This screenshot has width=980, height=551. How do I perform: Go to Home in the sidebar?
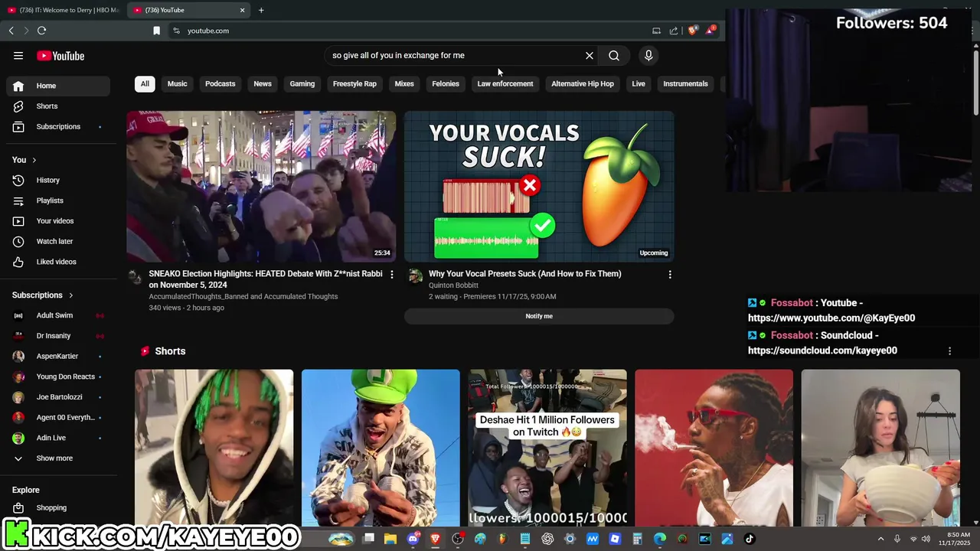(x=58, y=86)
